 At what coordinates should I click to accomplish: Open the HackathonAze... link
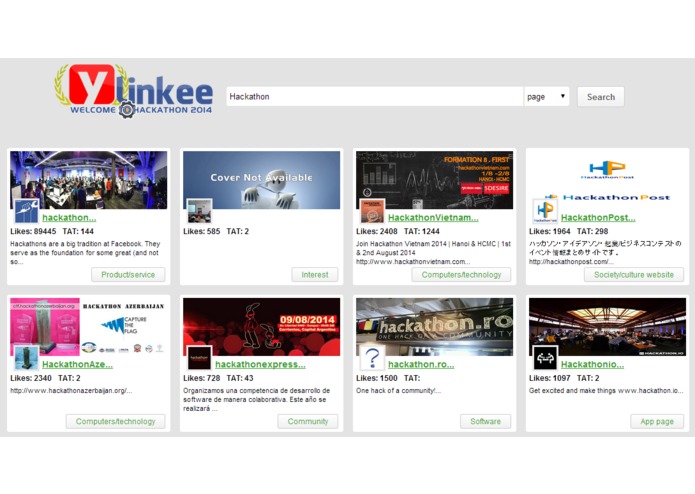[78, 364]
